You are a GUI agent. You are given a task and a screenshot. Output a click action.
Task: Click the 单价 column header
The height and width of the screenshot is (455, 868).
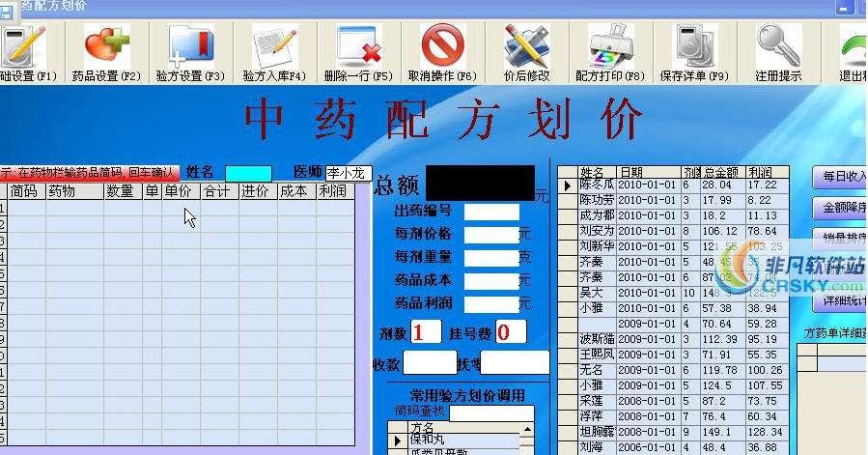[x=181, y=191]
